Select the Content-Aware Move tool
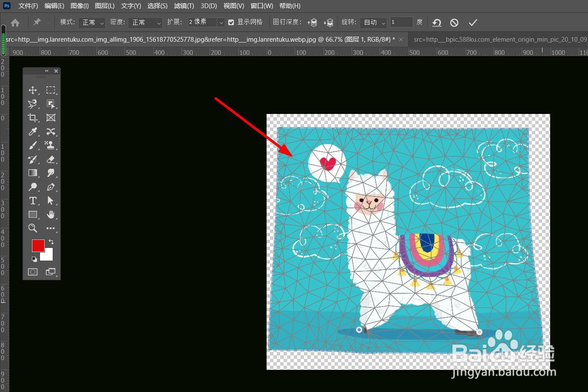Image resolution: width=588 pixels, height=392 pixels. pos(51,131)
